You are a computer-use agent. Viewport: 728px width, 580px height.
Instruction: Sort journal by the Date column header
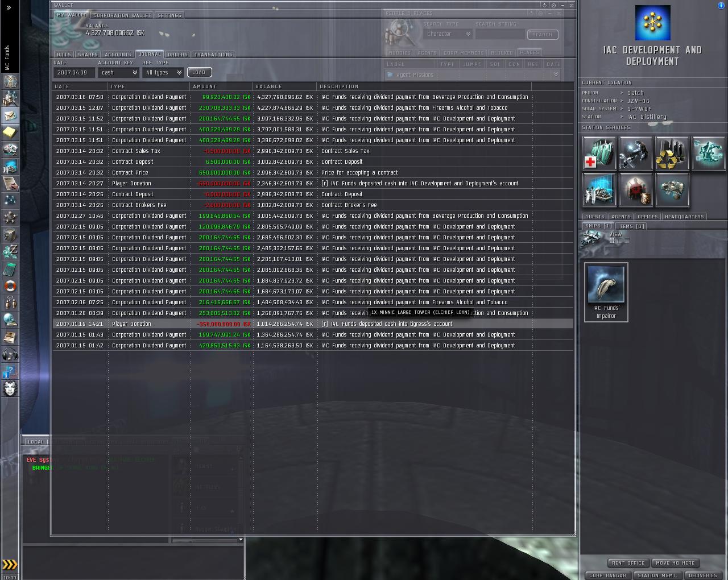tap(80, 86)
